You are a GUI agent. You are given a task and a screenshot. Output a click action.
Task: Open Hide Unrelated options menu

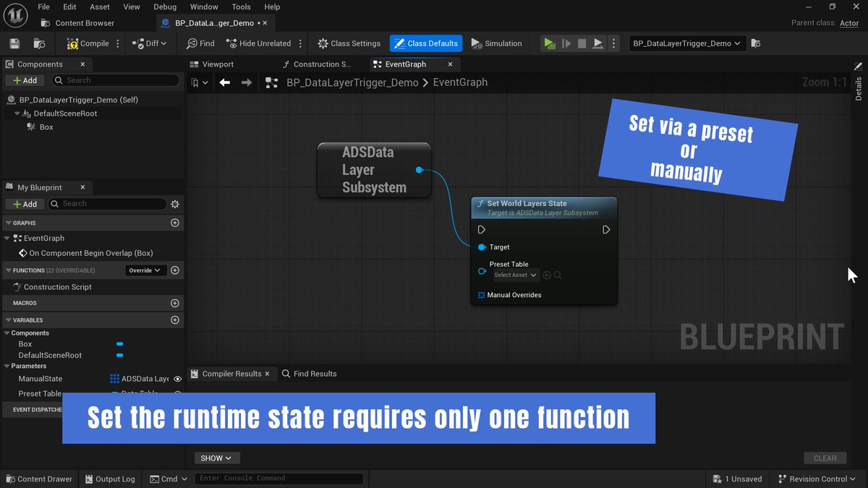[300, 43]
